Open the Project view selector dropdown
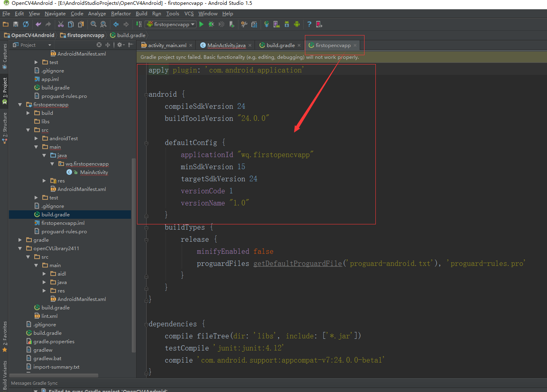The width and height of the screenshot is (547, 392). pyautogui.click(x=33, y=45)
